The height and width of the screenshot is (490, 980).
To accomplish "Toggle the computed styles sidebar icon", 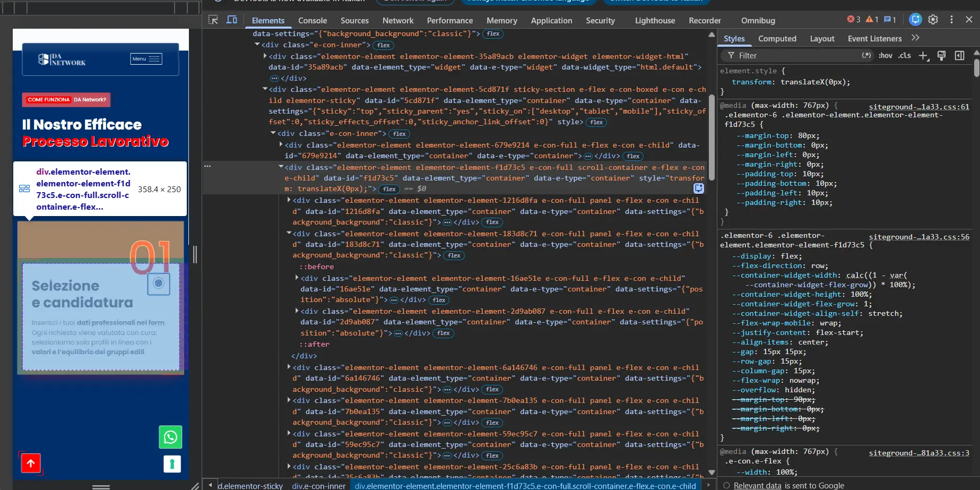I will click(x=959, y=56).
